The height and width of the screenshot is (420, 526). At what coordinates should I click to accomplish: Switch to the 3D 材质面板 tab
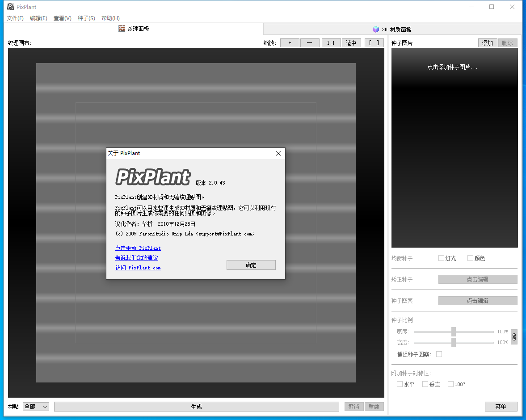(x=392, y=29)
